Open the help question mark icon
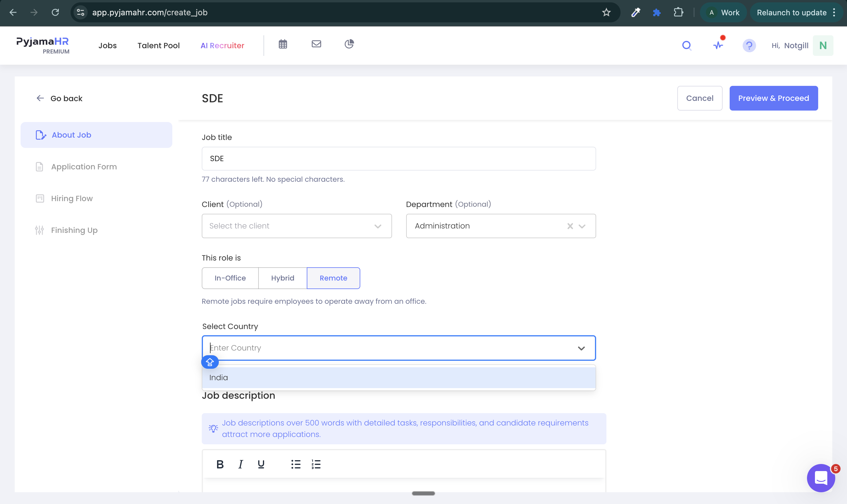 [749, 46]
